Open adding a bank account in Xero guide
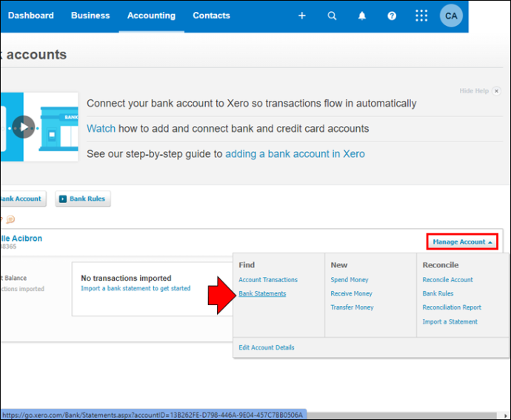The height and width of the screenshot is (420, 511). pos(295,154)
